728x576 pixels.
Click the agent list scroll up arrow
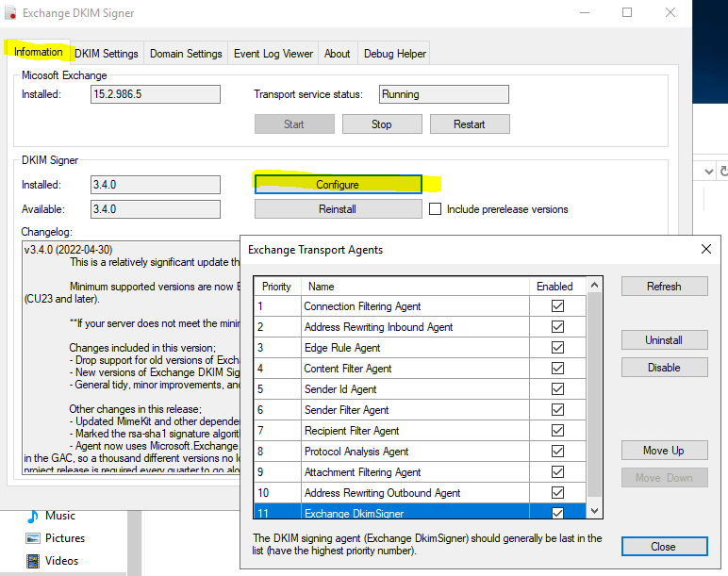[x=594, y=286]
